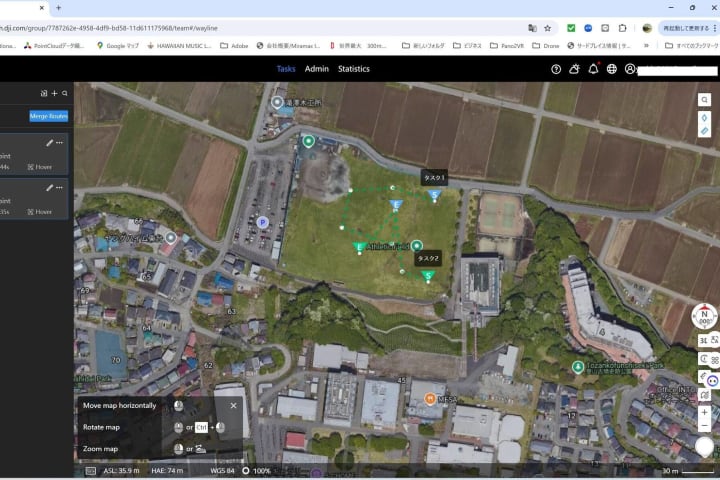720x480 pixels.
Task: Open more options for second route
Action: [x=60, y=187]
